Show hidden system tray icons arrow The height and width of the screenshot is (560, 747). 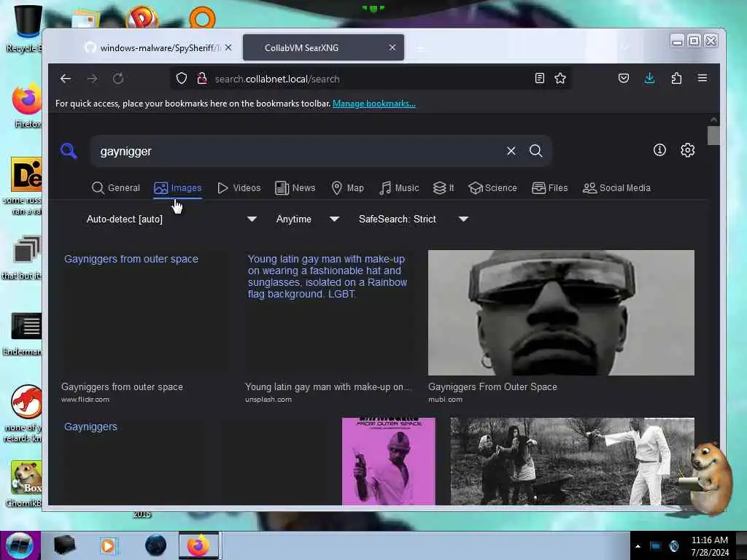(638, 546)
